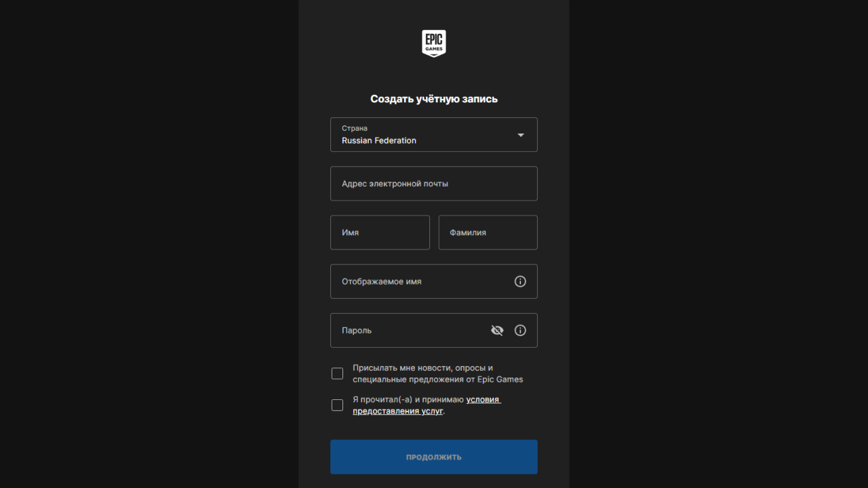The height and width of the screenshot is (488, 868).
Task: Check the news and offers checkbox
Action: point(337,373)
